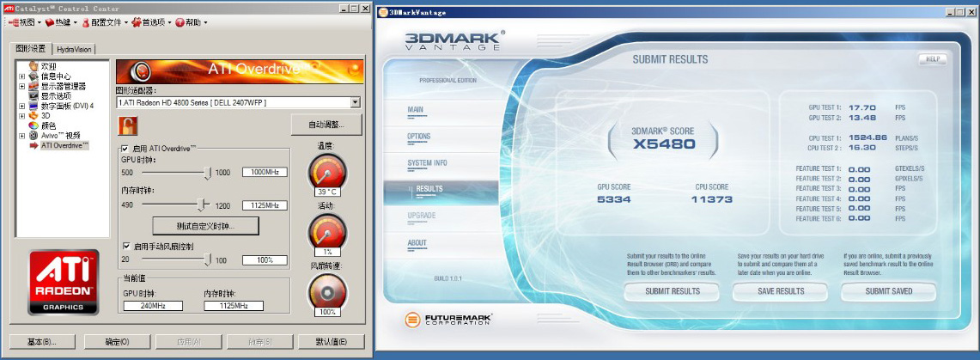980x360 pixels.
Task: Open ABOUT in 3DMark Vantage sidebar
Action: coord(417,242)
